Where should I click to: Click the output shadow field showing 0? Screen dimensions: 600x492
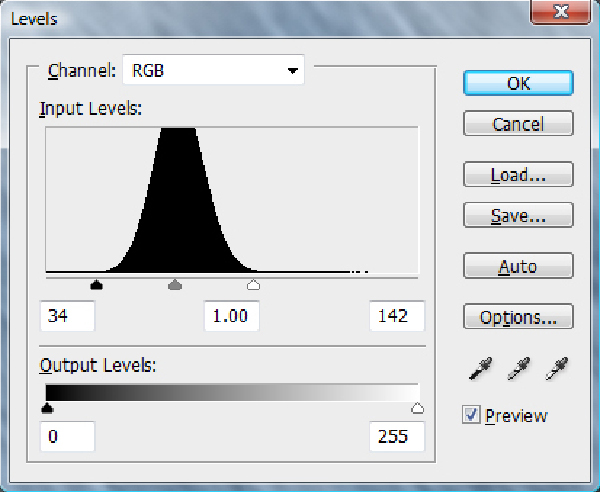tap(67, 437)
